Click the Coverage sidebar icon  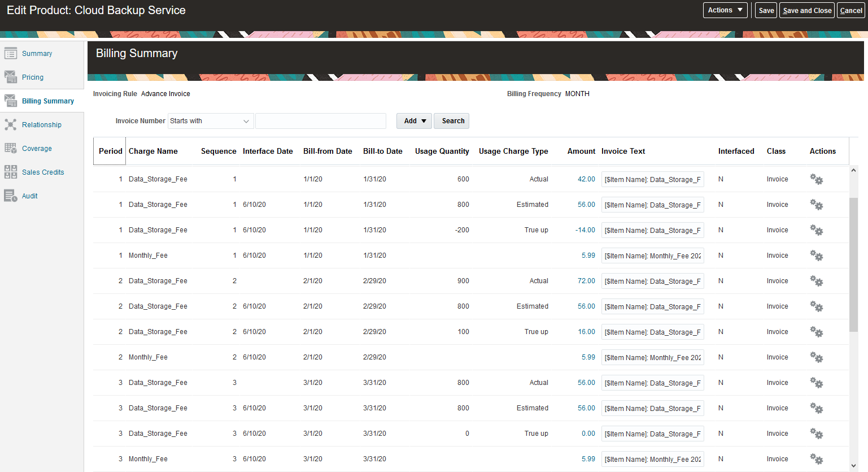click(10, 149)
